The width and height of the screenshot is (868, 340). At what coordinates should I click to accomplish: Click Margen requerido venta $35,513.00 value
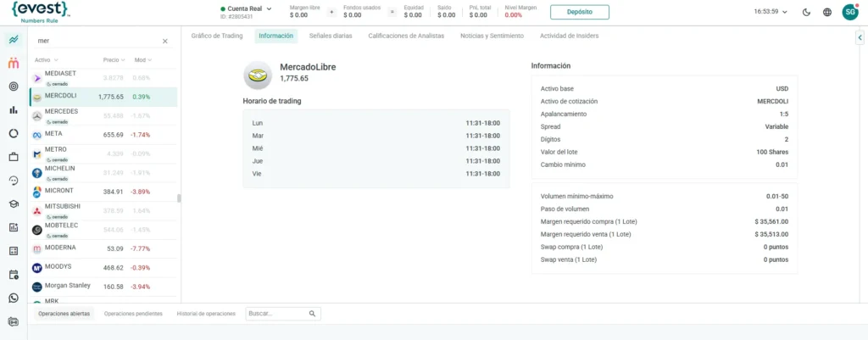[771, 234]
